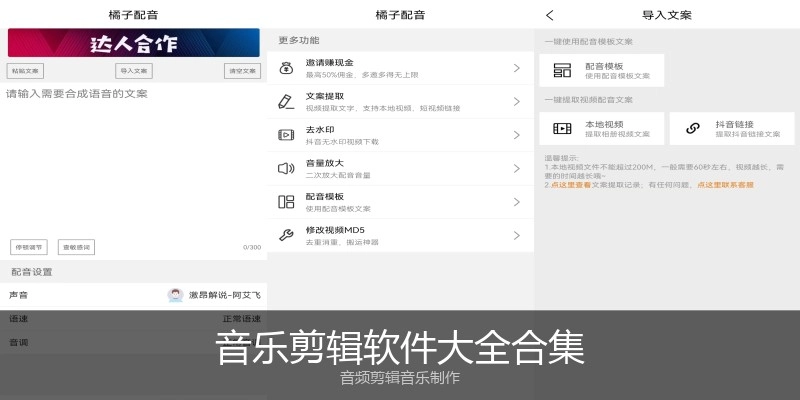
Task: Open the 达人合作 banner
Action: point(134,43)
